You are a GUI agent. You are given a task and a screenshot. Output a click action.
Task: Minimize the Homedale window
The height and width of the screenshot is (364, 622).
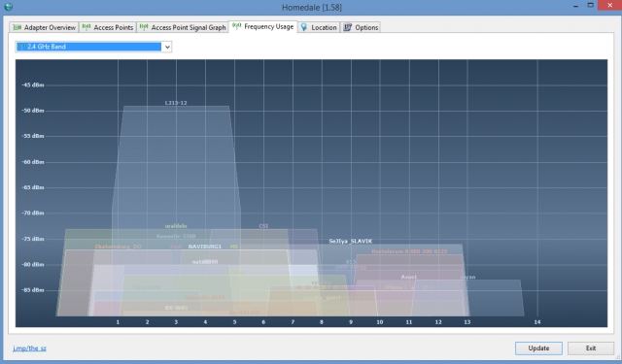pyautogui.click(x=575, y=7)
